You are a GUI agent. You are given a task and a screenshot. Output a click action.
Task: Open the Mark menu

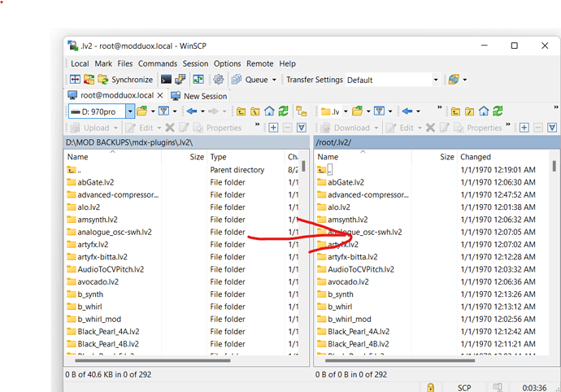pos(103,63)
